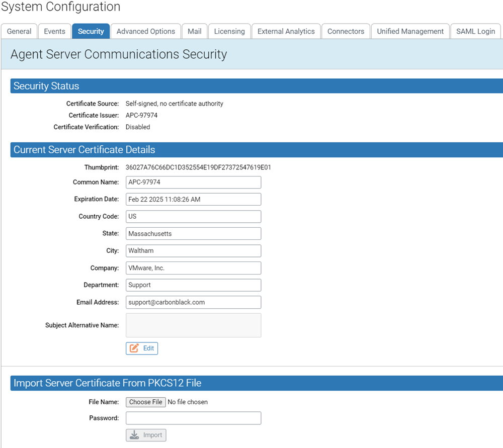Select the Security tab
The height and width of the screenshot is (448, 503).
click(91, 31)
